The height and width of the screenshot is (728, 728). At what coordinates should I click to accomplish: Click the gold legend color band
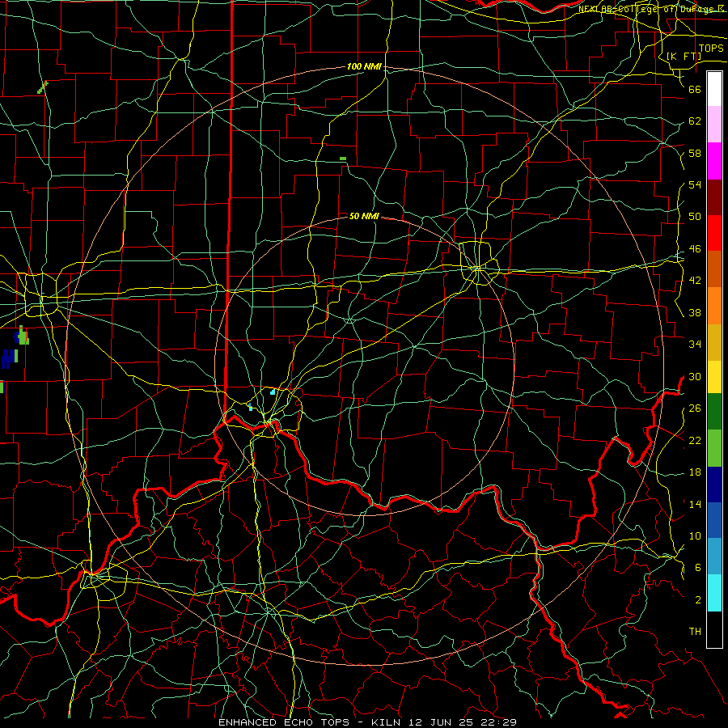(x=714, y=342)
